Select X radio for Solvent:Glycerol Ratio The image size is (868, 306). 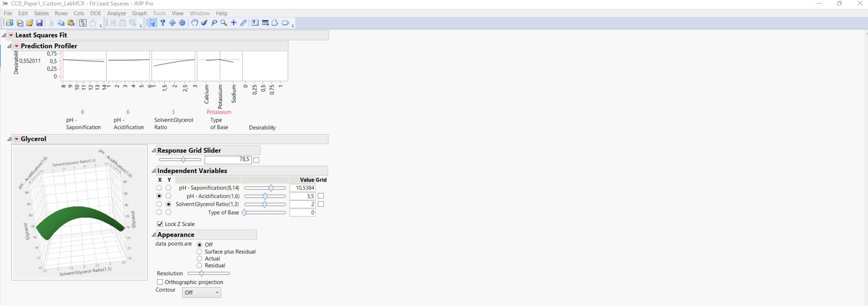click(x=159, y=204)
